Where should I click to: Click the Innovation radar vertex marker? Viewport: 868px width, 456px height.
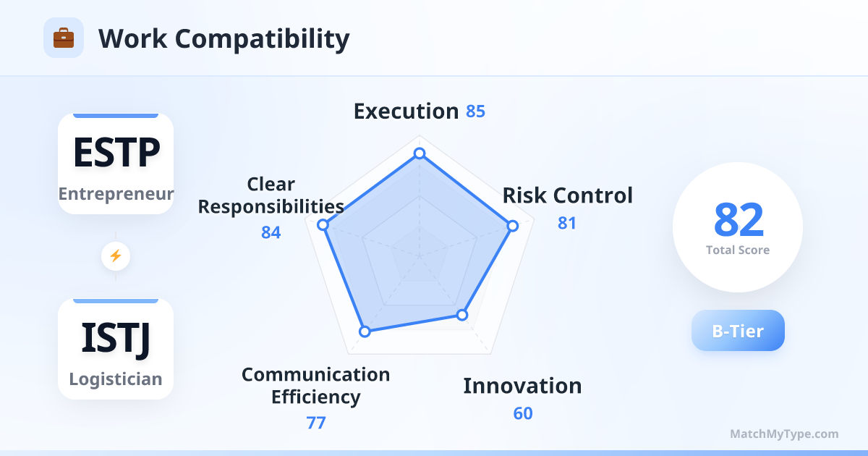pos(462,315)
